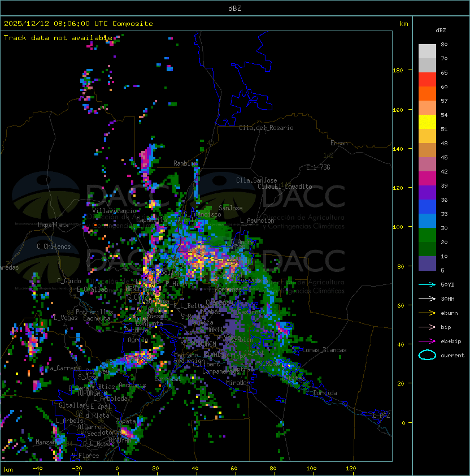Select the purple 36-39 dBZ color band
470x476 pixels.
(427, 193)
